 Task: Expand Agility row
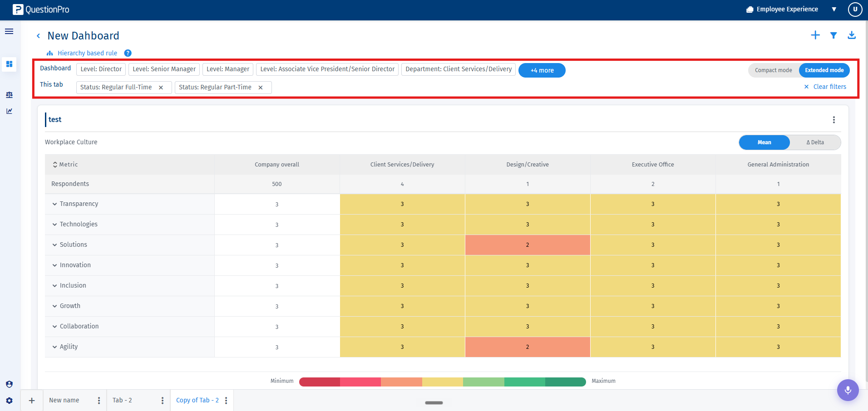tap(54, 347)
